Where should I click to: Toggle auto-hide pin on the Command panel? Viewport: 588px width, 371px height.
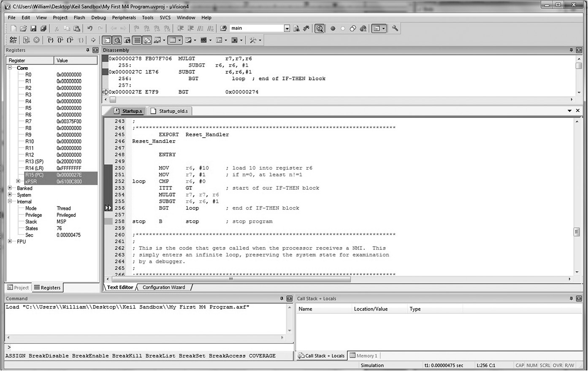282,298
